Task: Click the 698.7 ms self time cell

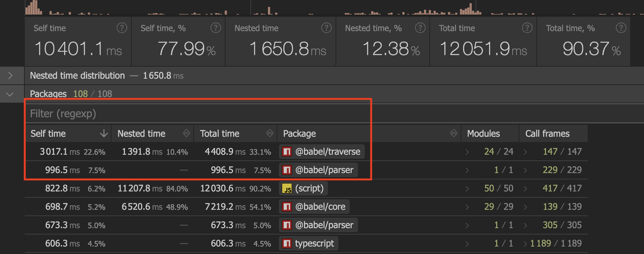Action: 68,207
